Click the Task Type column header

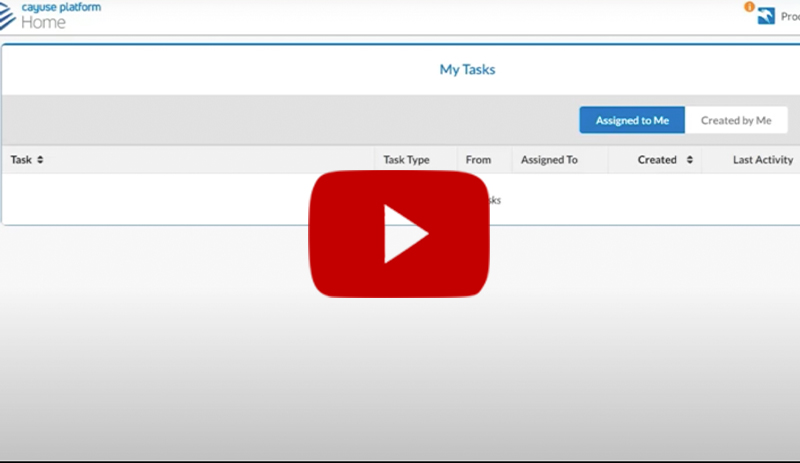(406, 160)
